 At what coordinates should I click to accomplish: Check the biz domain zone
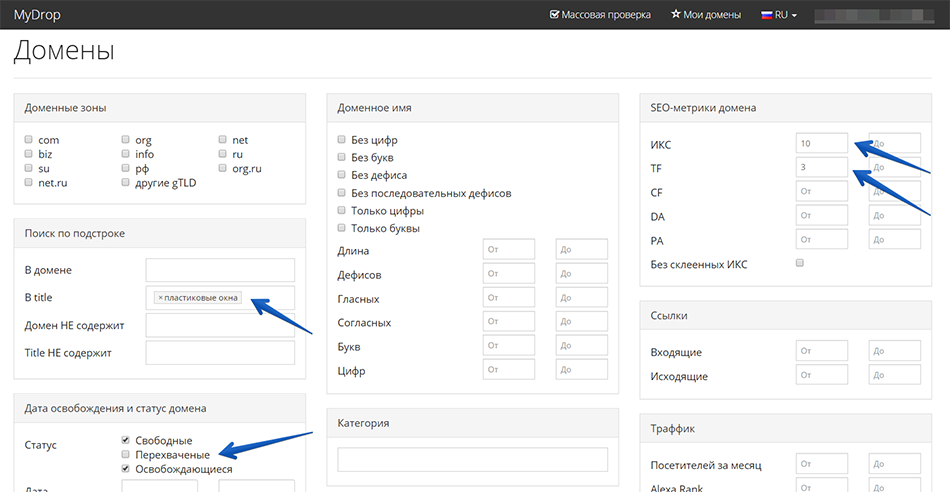tap(28, 154)
